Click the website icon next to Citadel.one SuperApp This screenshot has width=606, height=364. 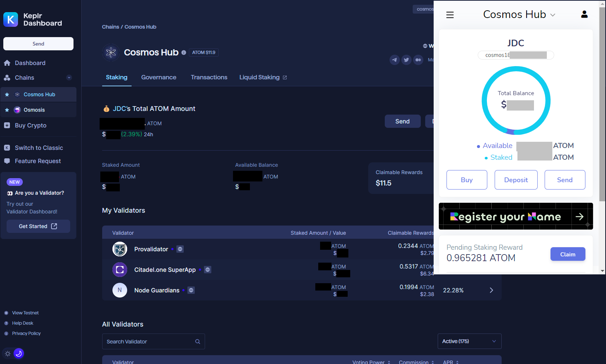coord(208,270)
